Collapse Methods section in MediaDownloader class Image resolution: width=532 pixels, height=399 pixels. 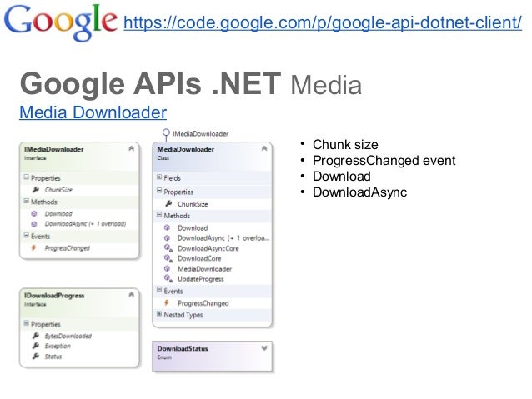tap(159, 215)
